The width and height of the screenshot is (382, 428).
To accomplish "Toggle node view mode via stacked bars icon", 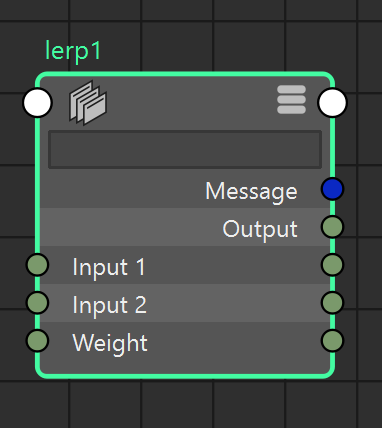I will [x=291, y=99].
